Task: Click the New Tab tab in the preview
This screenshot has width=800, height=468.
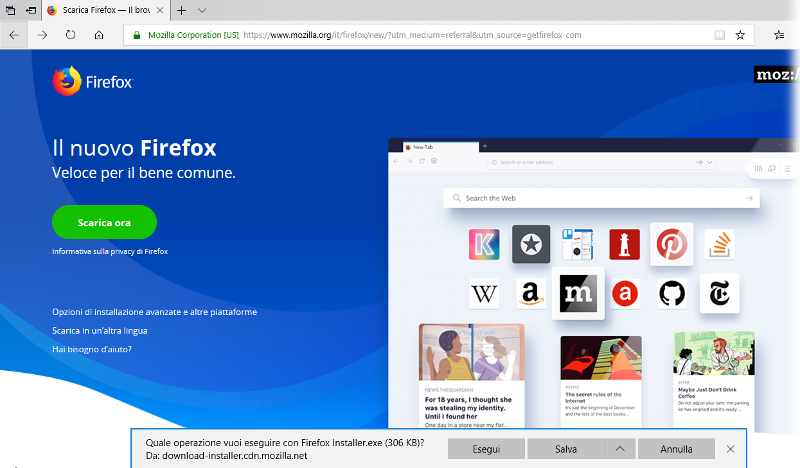Action: coord(441,147)
